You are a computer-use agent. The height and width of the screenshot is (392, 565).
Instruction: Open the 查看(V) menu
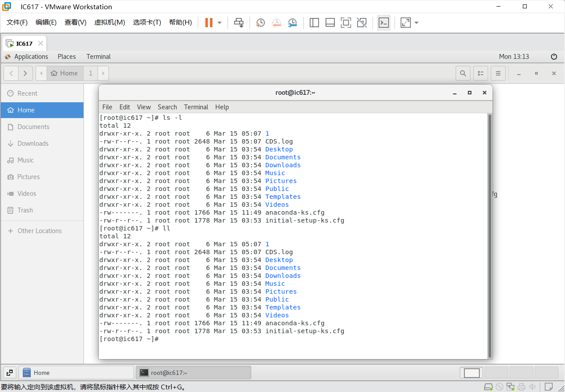click(76, 22)
